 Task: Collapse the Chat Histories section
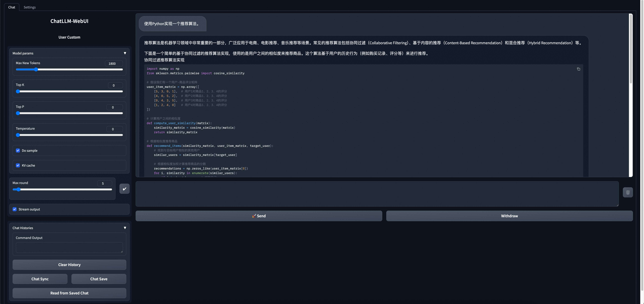(125, 228)
